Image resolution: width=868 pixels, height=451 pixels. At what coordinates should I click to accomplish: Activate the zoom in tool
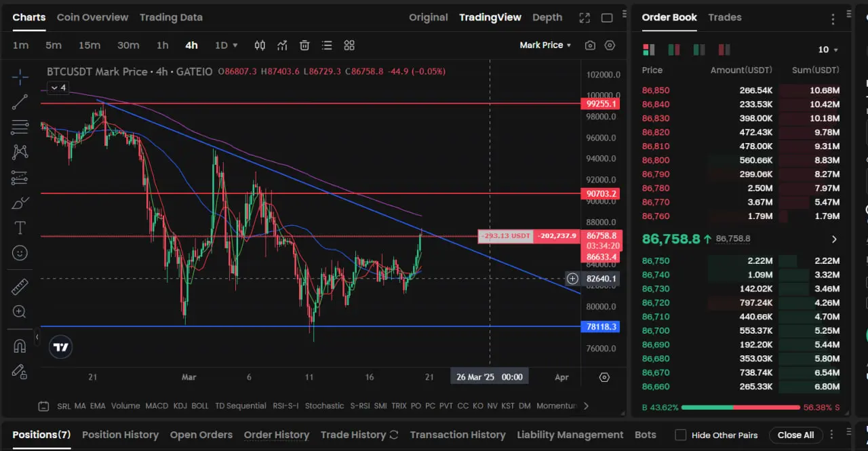20,312
